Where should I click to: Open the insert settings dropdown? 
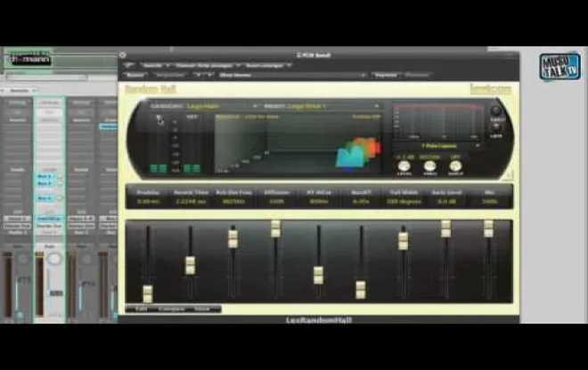pos(268,65)
